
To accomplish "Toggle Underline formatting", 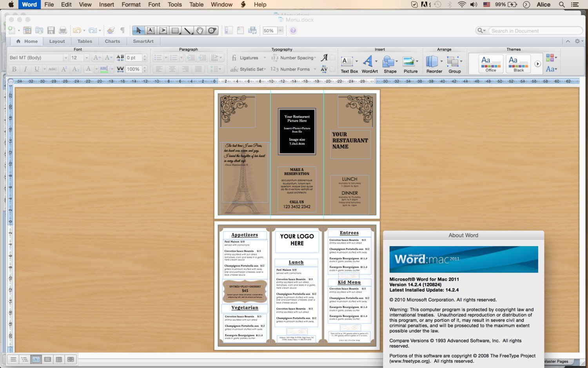I will tap(37, 69).
